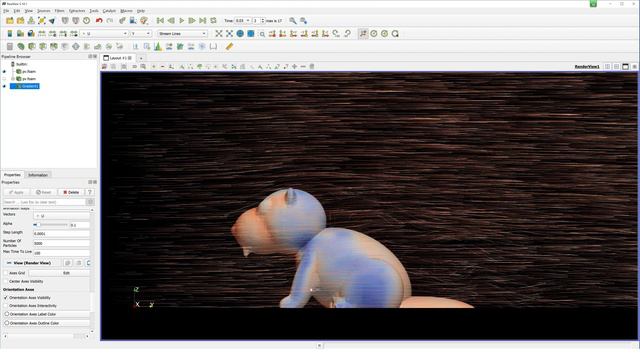Click the Reset button in Properties

coord(43,192)
